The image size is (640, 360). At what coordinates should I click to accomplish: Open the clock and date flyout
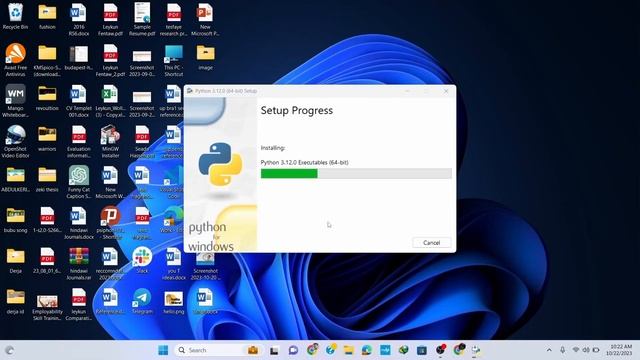click(619, 350)
